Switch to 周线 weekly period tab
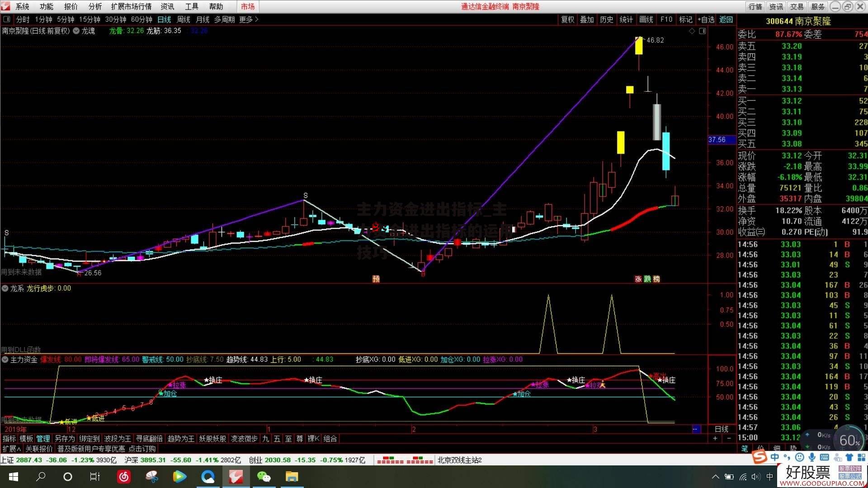868x488 pixels. click(184, 19)
